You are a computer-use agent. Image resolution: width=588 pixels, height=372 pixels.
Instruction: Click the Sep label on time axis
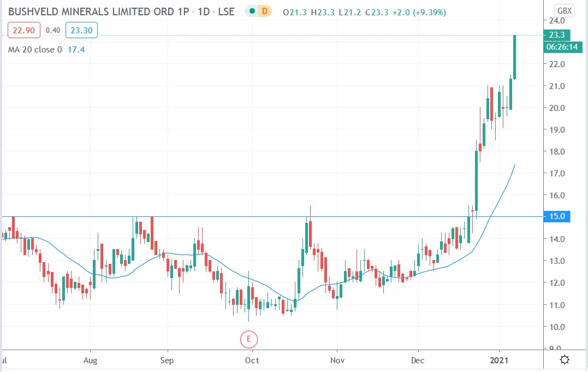click(167, 361)
